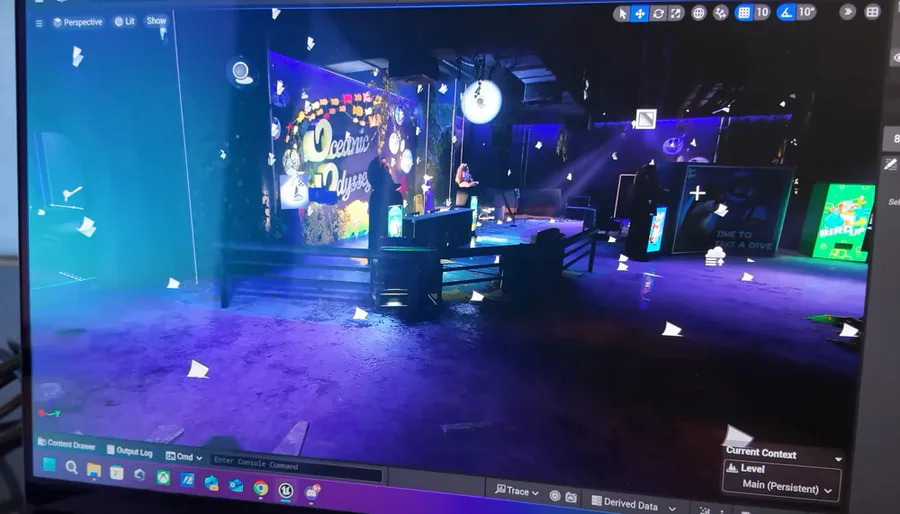
Task: Open the Cmd console type dropdown
Action: tap(184, 457)
